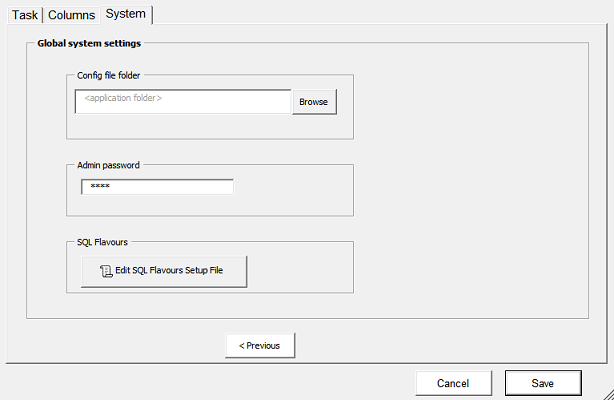Select the System tab
The height and width of the screenshot is (400, 614).
(x=126, y=14)
